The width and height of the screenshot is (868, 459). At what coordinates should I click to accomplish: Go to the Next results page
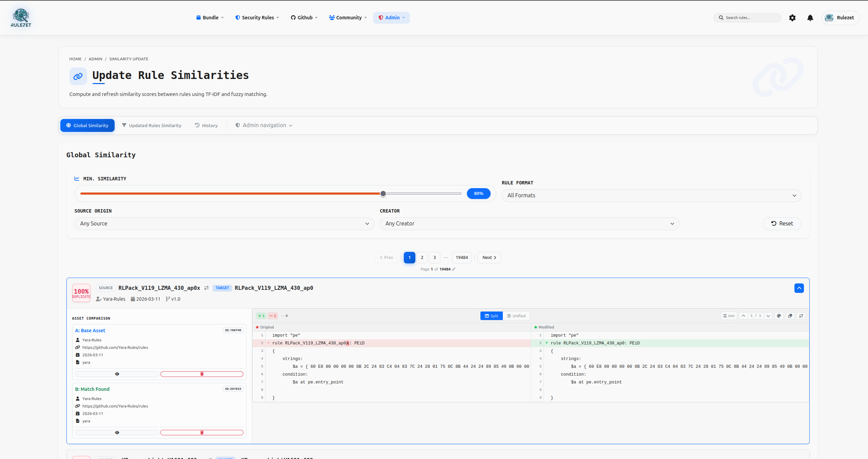click(x=489, y=258)
